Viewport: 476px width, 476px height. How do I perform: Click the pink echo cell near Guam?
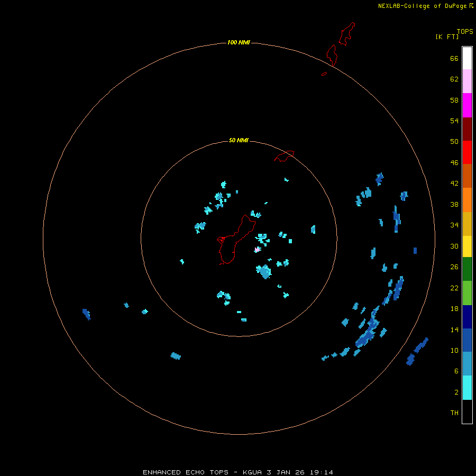pyautogui.click(x=257, y=250)
